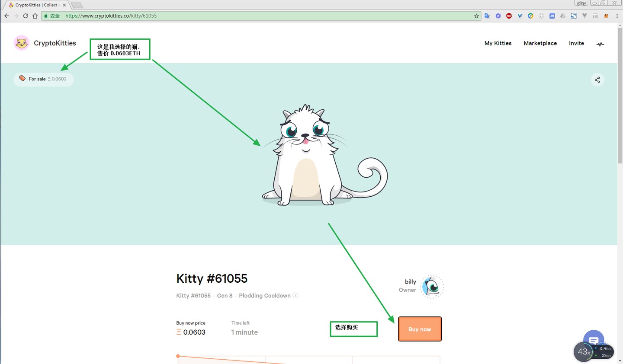Bookmark this page with the star icon

click(476, 16)
